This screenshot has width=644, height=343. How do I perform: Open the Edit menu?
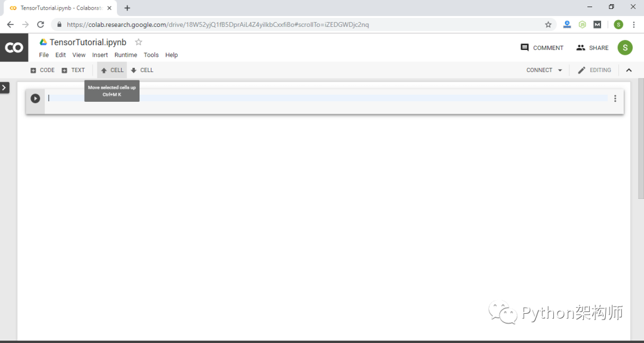60,55
